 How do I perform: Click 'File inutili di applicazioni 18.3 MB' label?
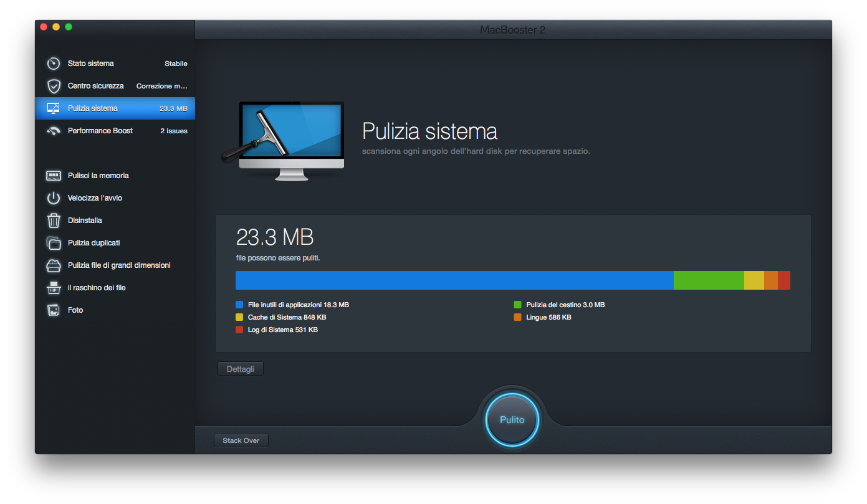click(299, 305)
